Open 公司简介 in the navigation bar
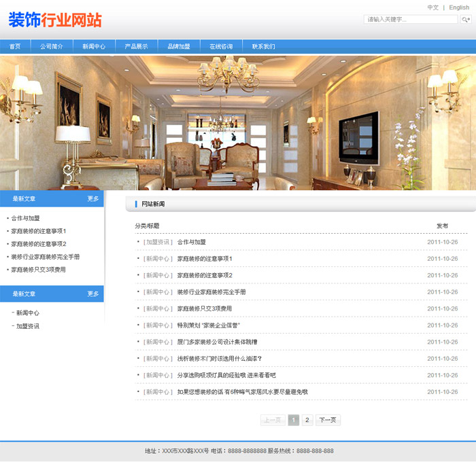 (52, 47)
